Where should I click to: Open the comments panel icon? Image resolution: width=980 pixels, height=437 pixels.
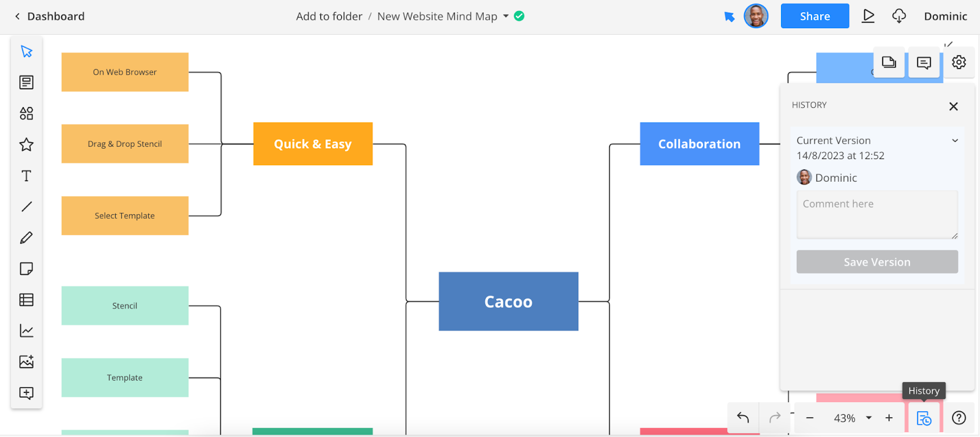point(924,62)
